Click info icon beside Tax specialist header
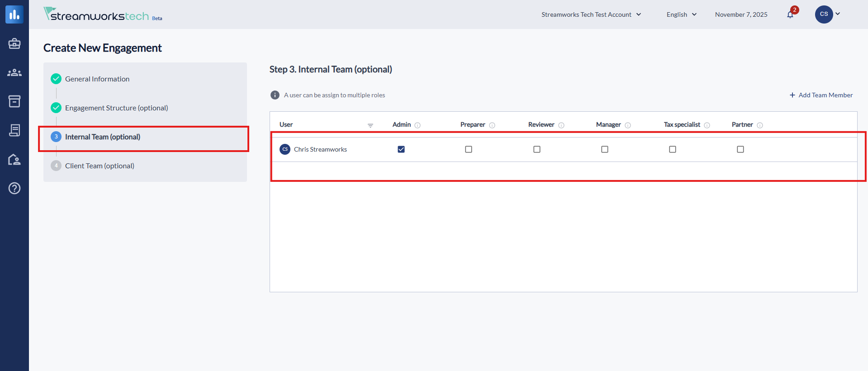Screen dimensions: 868x371 [707, 125]
